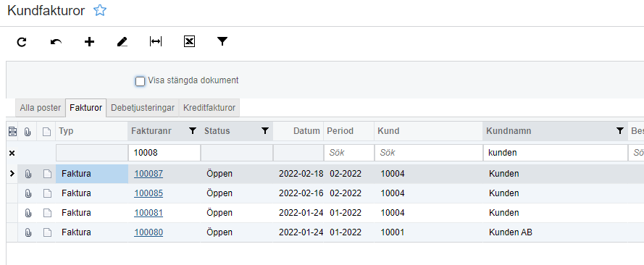Image resolution: width=644 pixels, height=265 pixels.
Task: Select the Faktura cell in row 100085
Action: point(91,193)
